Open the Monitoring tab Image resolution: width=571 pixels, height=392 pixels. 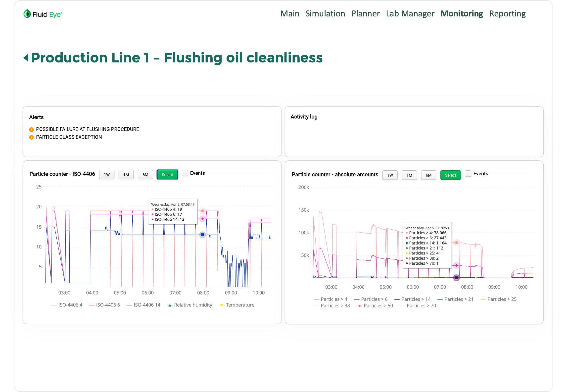pos(462,14)
